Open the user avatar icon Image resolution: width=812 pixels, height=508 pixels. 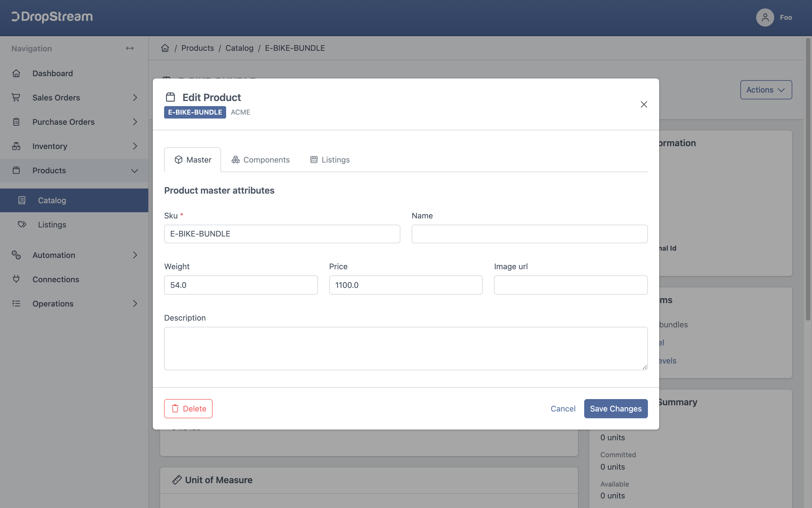tap(765, 17)
